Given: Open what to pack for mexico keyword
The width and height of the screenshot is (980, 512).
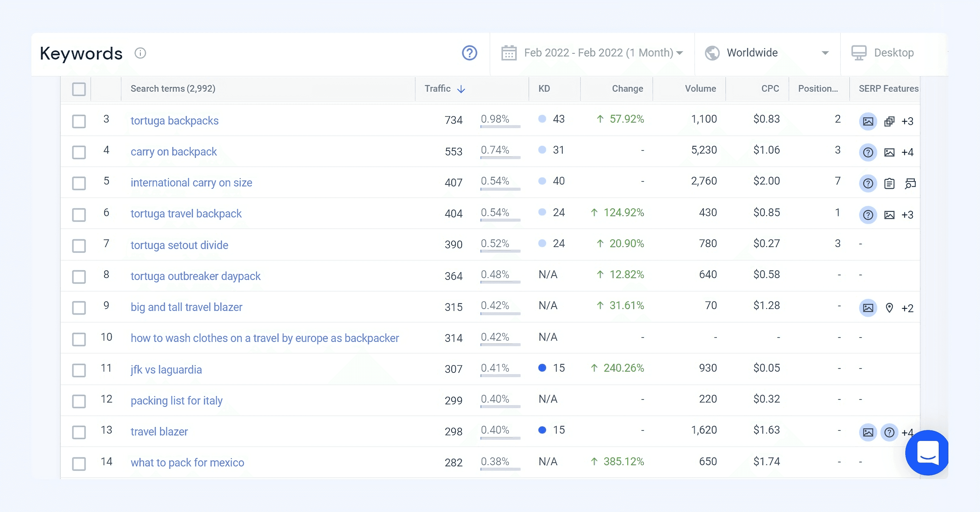Looking at the screenshot, I should 187,463.
